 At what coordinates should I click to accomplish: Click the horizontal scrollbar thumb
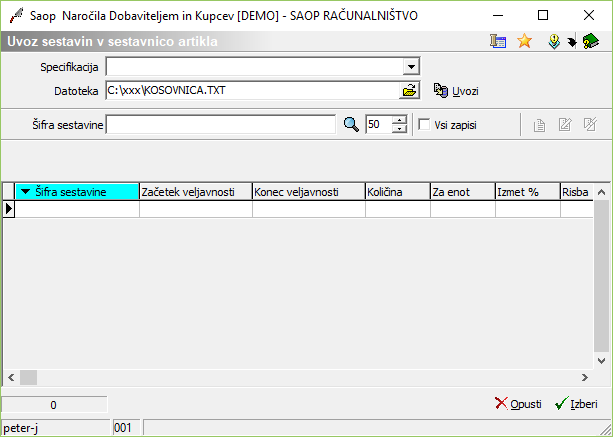pos(29,378)
